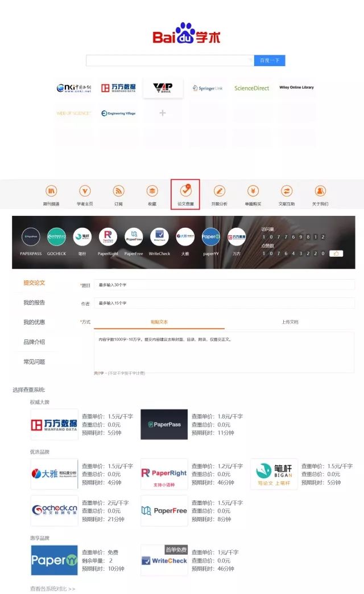Select the 大雅 circle in the banner

(185, 237)
